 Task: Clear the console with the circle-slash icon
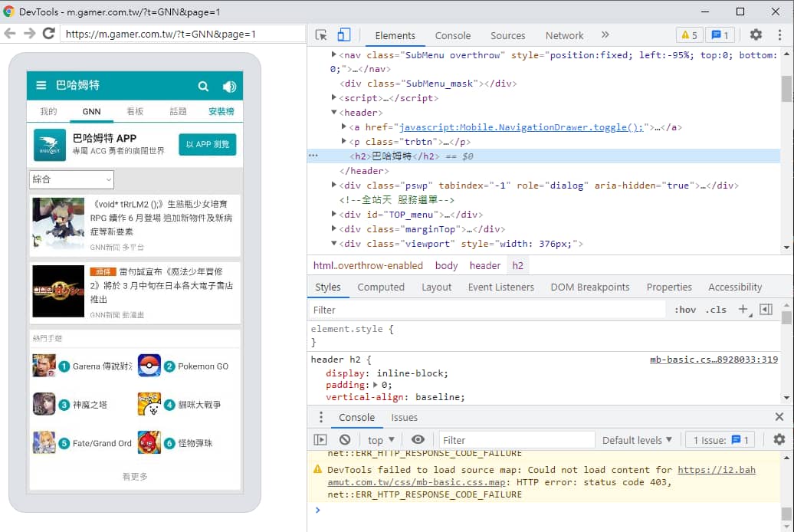tap(345, 439)
